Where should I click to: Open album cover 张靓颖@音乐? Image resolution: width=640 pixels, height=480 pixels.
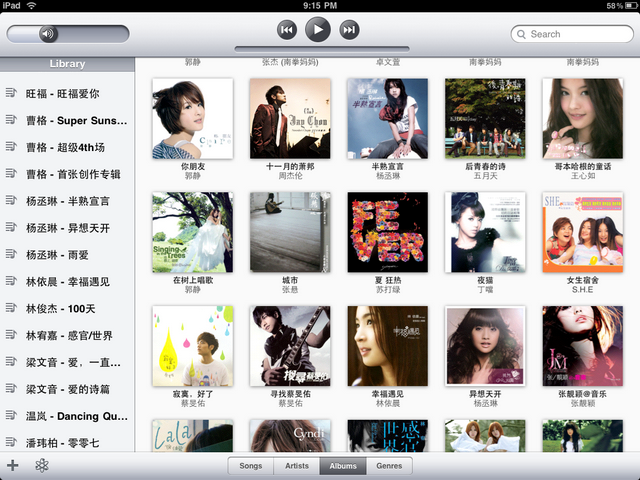tap(583, 346)
